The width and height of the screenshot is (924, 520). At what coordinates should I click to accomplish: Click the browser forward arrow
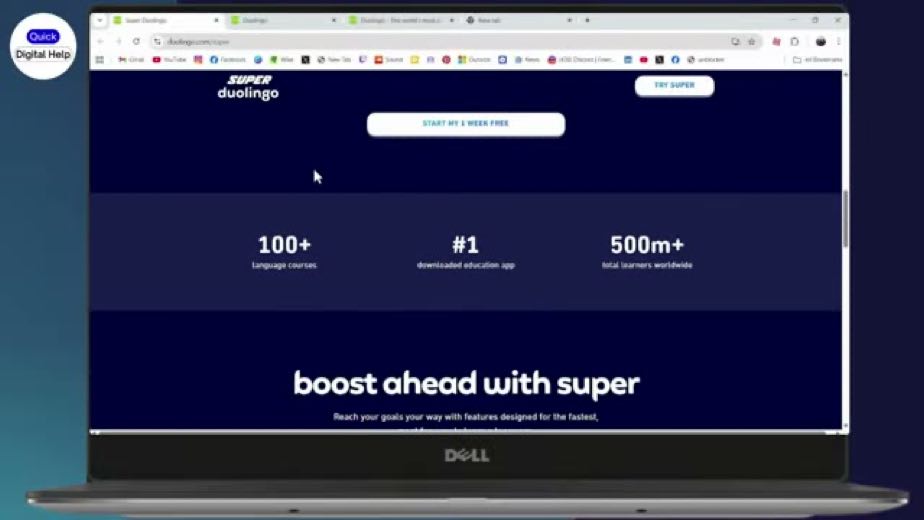[x=118, y=42]
